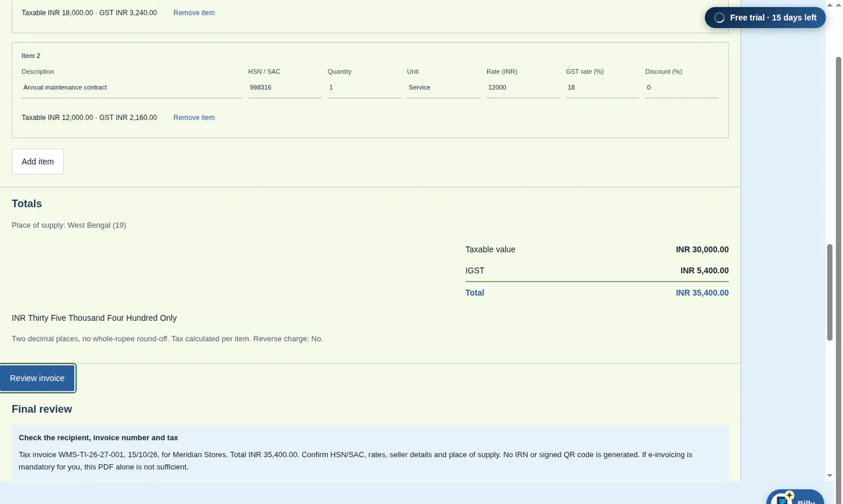Image resolution: width=843 pixels, height=504 pixels.
Task: Remove the item with taxable INR 18,000.00
Action: 194,13
